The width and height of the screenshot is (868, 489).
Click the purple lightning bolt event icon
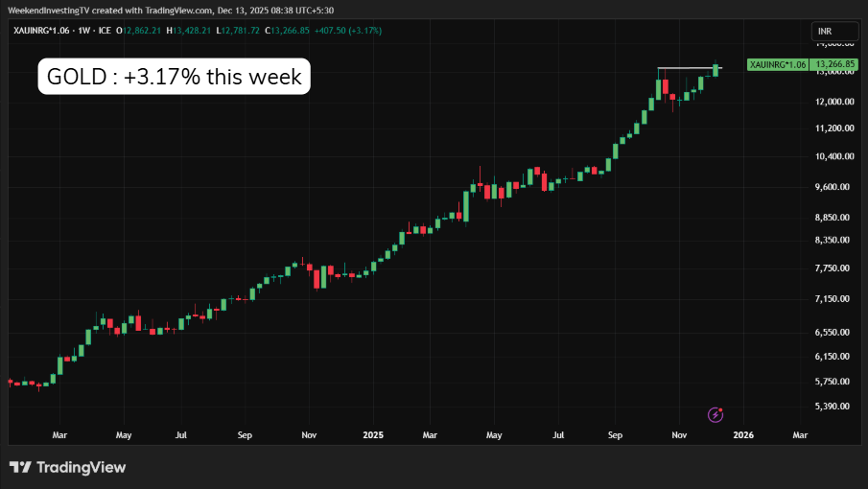tap(716, 414)
